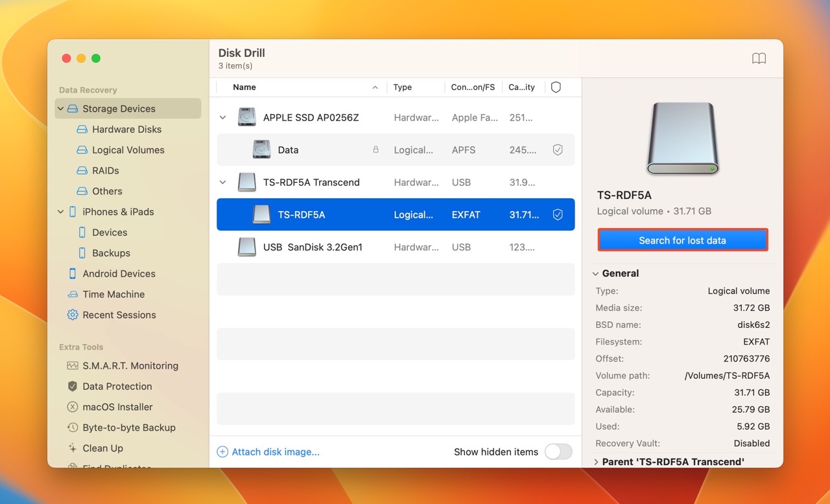Click the lock icon on the Data row
Image resolution: width=830 pixels, height=504 pixels.
(x=375, y=150)
